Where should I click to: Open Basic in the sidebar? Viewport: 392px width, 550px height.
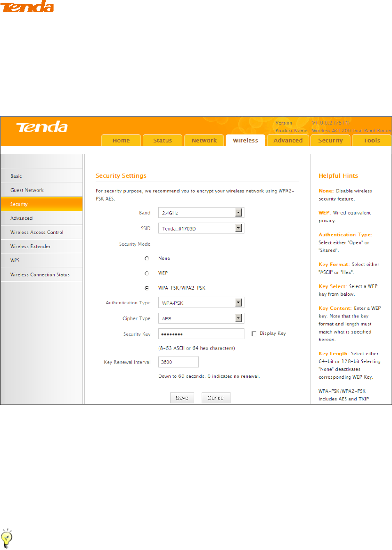(41, 176)
